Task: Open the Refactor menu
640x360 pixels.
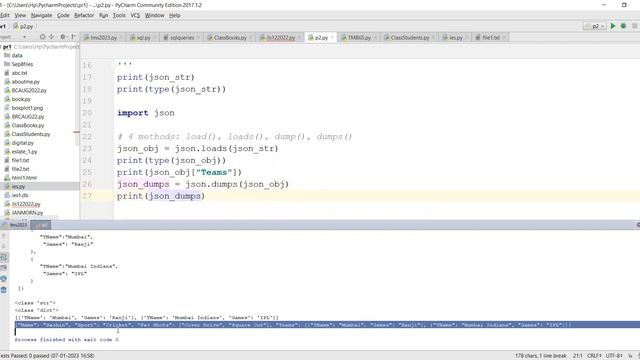Action: 84,16
